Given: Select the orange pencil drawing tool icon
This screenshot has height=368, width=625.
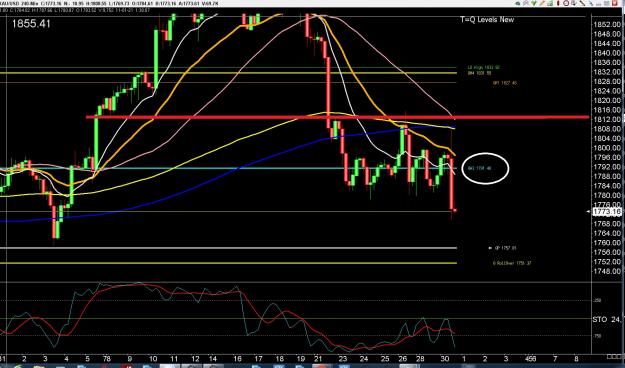Looking at the screenshot, I should pyautogui.click(x=542, y=3).
